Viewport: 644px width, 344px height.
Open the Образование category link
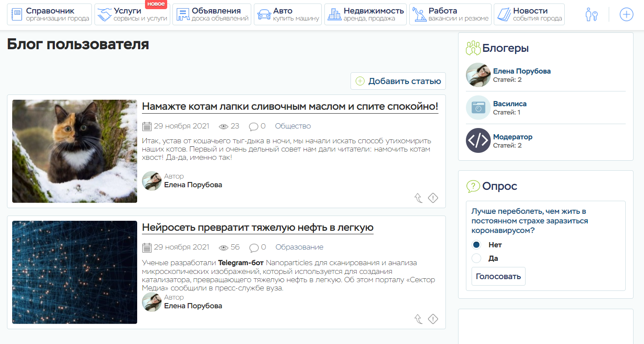pyautogui.click(x=299, y=247)
